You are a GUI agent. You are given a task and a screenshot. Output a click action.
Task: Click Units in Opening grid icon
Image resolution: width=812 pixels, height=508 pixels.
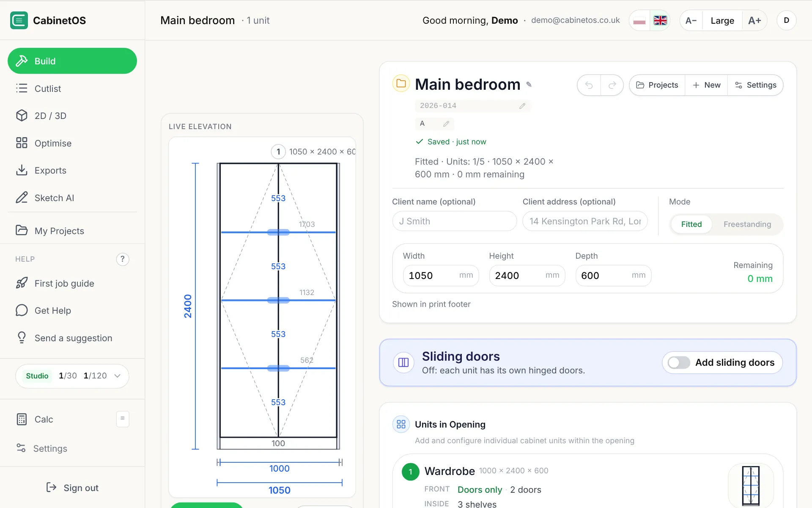pos(401,424)
